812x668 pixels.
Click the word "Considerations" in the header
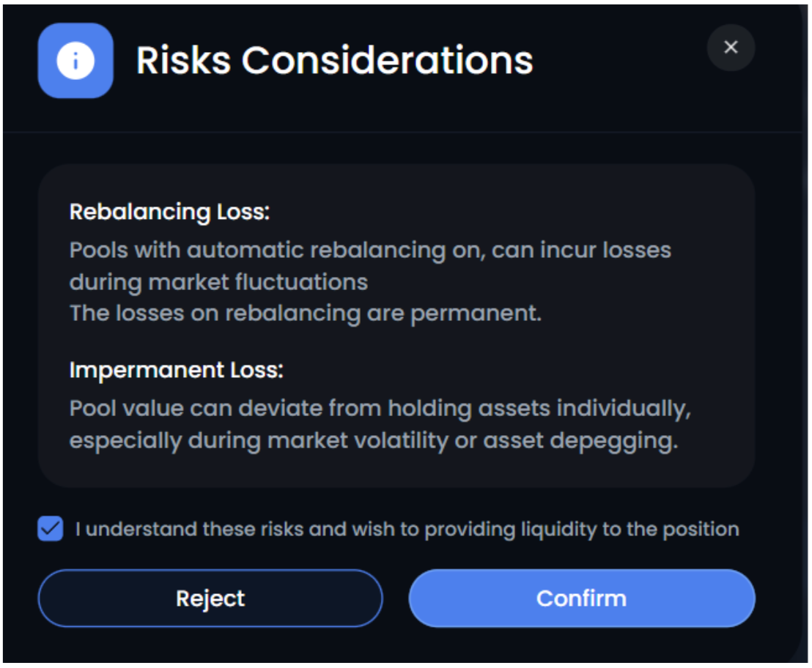click(x=387, y=60)
